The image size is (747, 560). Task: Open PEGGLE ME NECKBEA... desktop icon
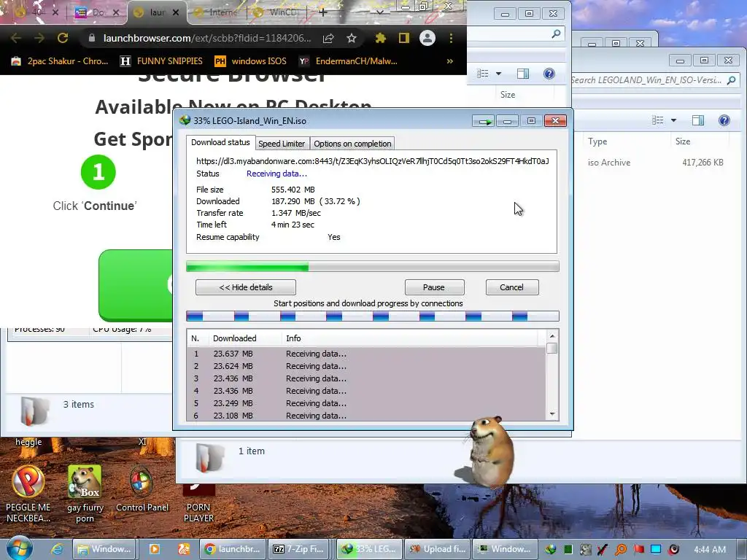tap(28, 494)
